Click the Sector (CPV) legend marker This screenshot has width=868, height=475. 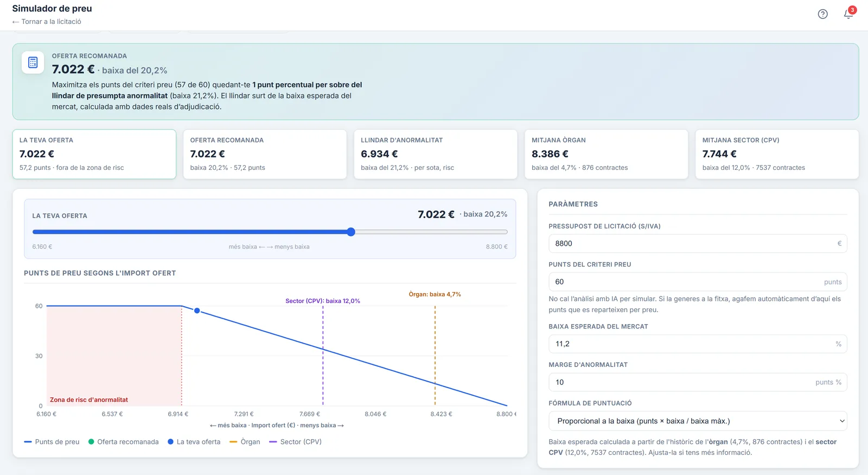pos(273,442)
